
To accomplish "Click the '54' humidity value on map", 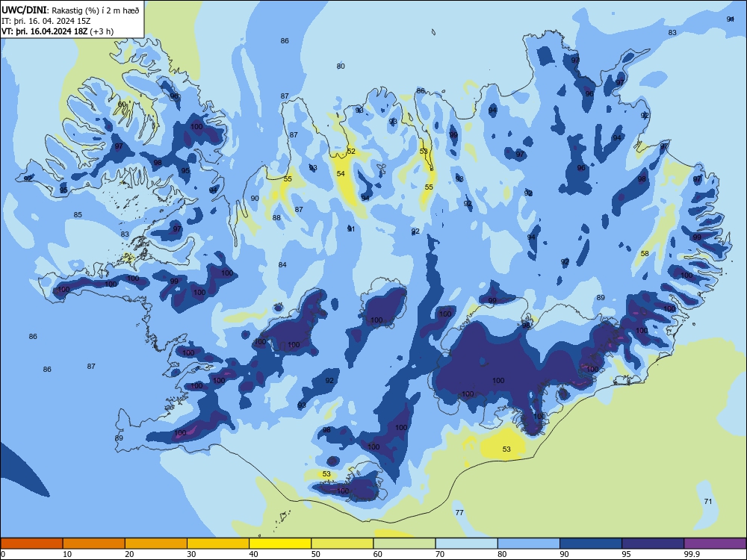I will pos(341,173).
